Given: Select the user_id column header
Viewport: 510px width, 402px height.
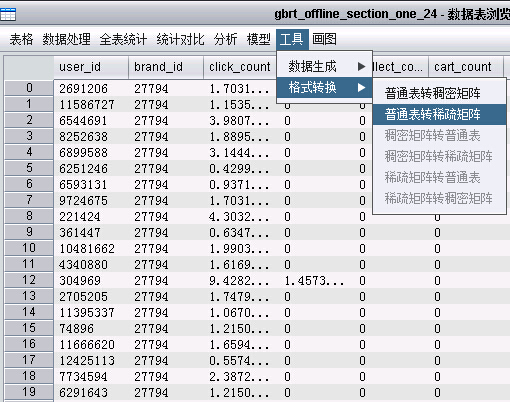Looking at the screenshot, I should click(x=91, y=67).
